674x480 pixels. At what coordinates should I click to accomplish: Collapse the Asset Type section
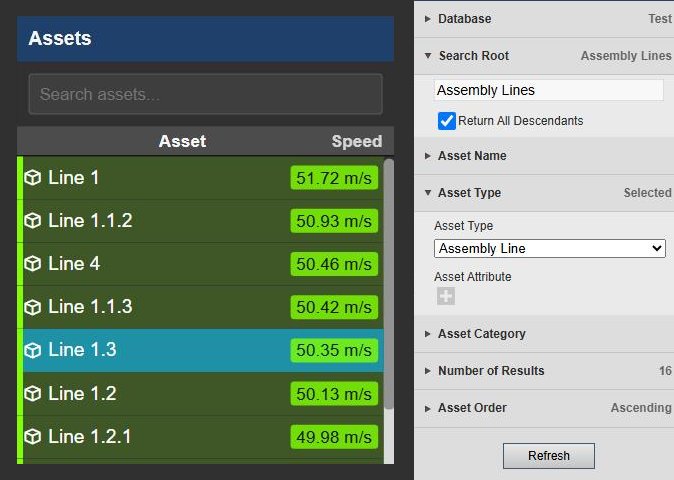(428, 193)
